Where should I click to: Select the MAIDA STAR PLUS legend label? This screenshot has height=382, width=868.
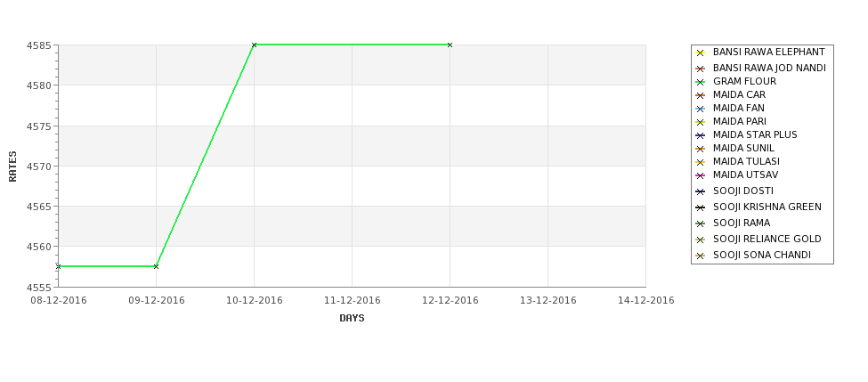[755, 135]
